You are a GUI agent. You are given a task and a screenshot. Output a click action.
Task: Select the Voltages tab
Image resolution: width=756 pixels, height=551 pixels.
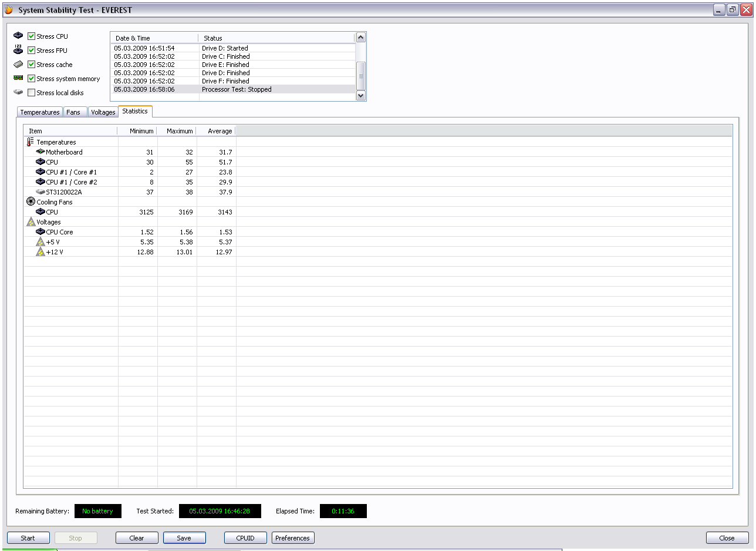tap(103, 112)
